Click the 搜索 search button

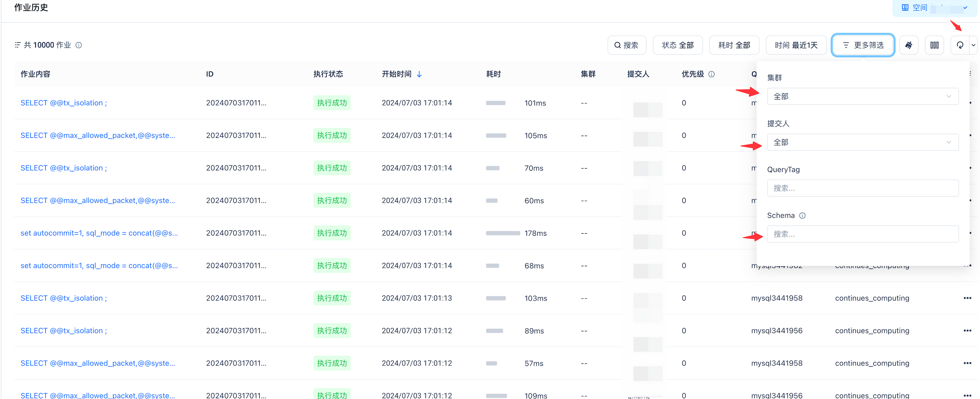pyautogui.click(x=626, y=45)
